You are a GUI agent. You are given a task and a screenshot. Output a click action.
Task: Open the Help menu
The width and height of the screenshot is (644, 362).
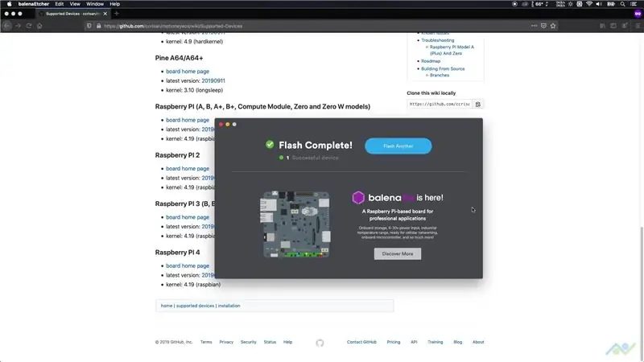pos(114,4)
